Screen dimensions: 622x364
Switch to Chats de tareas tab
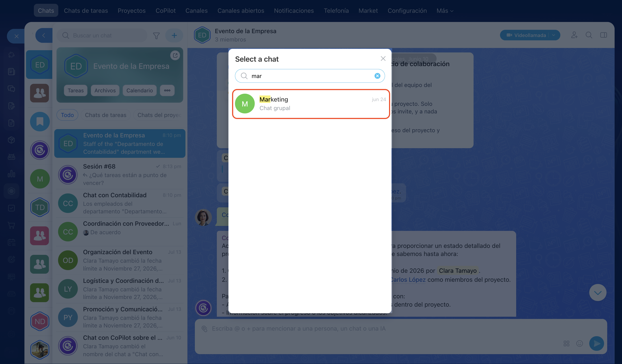tap(86, 11)
